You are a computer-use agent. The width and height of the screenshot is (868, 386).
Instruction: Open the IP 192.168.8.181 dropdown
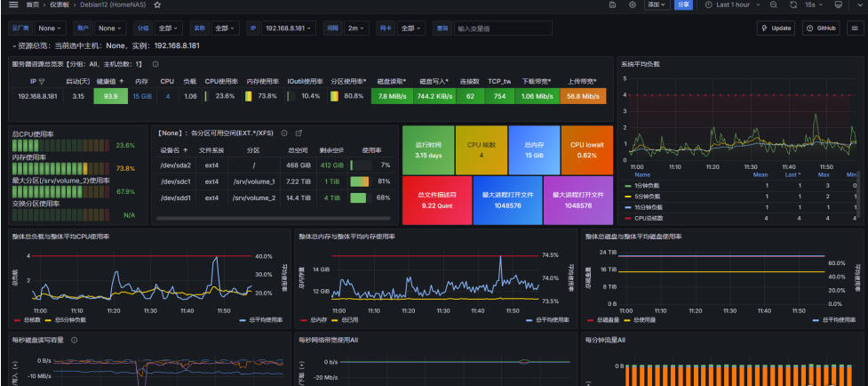pos(288,28)
